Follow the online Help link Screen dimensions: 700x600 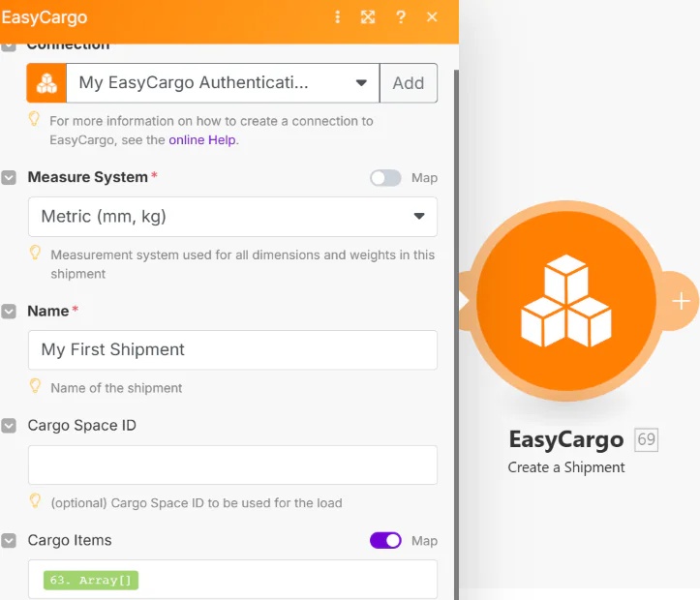click(x=202, y=140)
